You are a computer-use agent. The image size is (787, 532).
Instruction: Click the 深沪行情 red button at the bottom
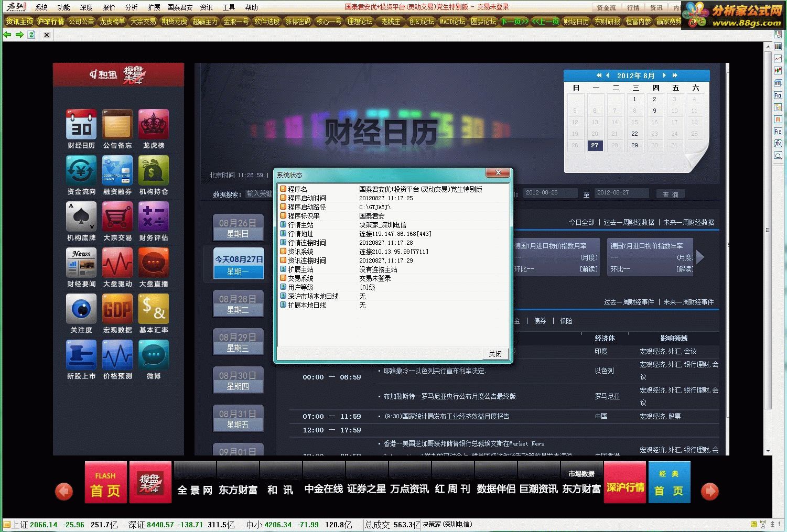click(x=625, y=483)
